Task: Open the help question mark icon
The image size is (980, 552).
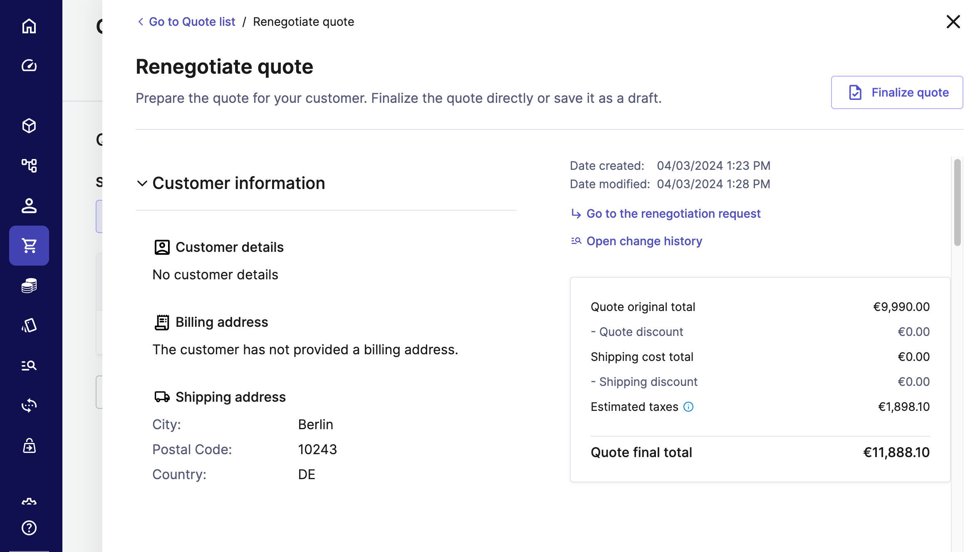Action: 29,528
